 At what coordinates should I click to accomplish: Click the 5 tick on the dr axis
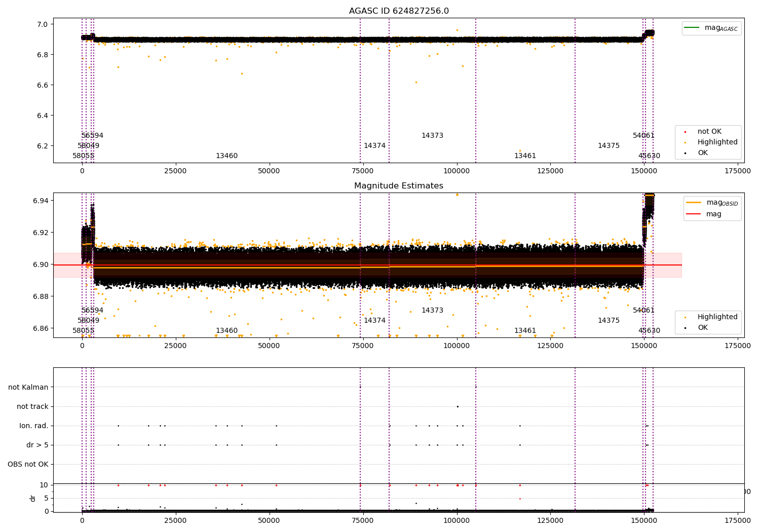click(46, 498)
